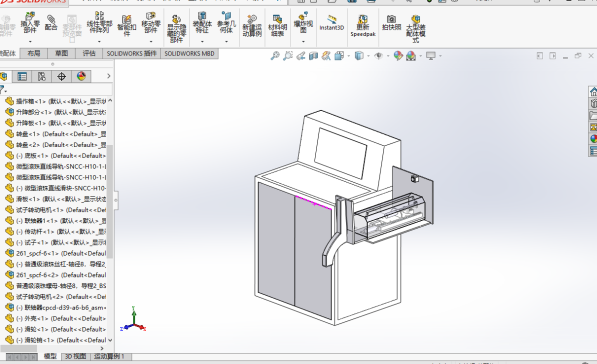Image resolution: width=597 pixels, height=364 pixels.
Task: Click the feature tree filter funnel
Action: 2,90
